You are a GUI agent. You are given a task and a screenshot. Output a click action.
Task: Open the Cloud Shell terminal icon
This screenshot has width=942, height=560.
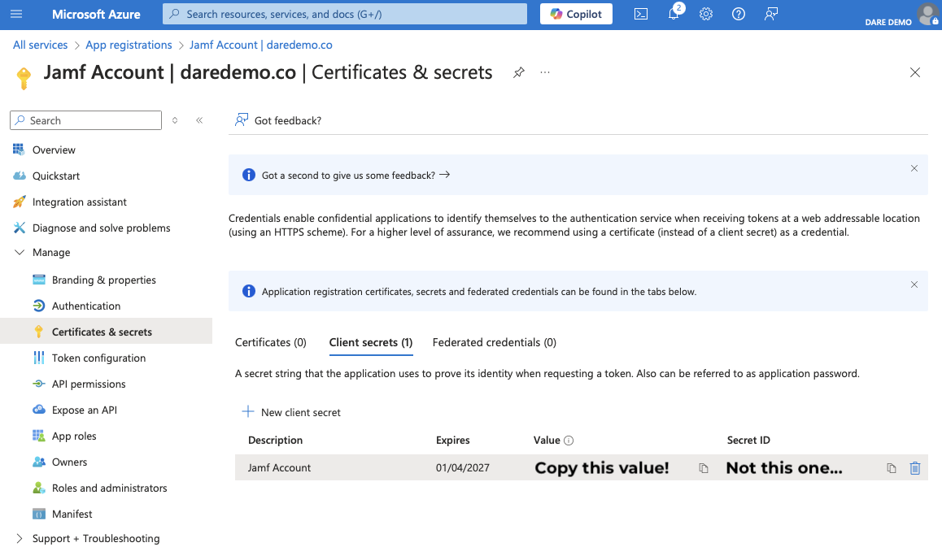coord(641,14)
